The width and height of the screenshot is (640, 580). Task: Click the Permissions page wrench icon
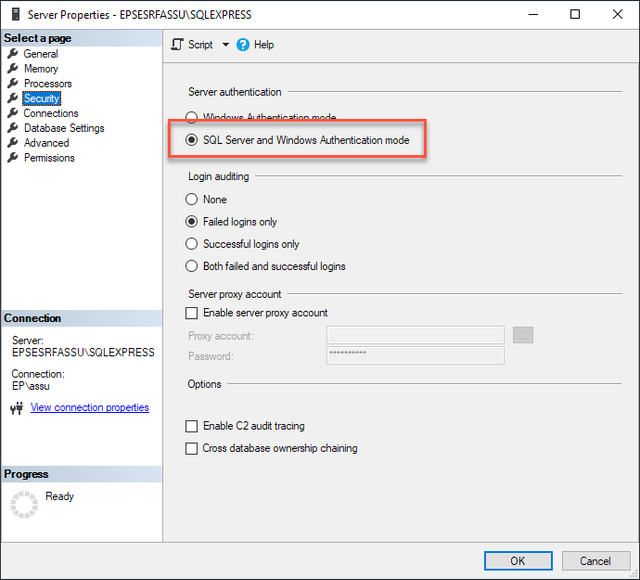pos(13,158)
